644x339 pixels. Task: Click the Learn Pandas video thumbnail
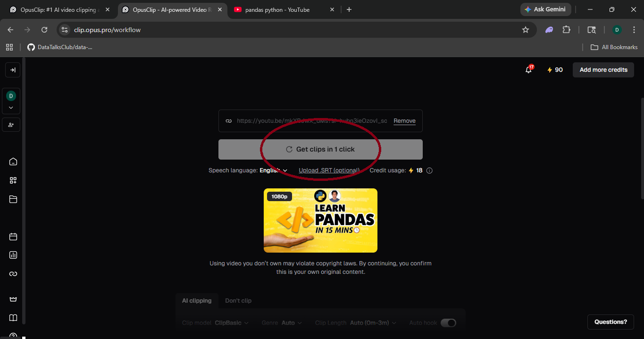coord(320,220)
